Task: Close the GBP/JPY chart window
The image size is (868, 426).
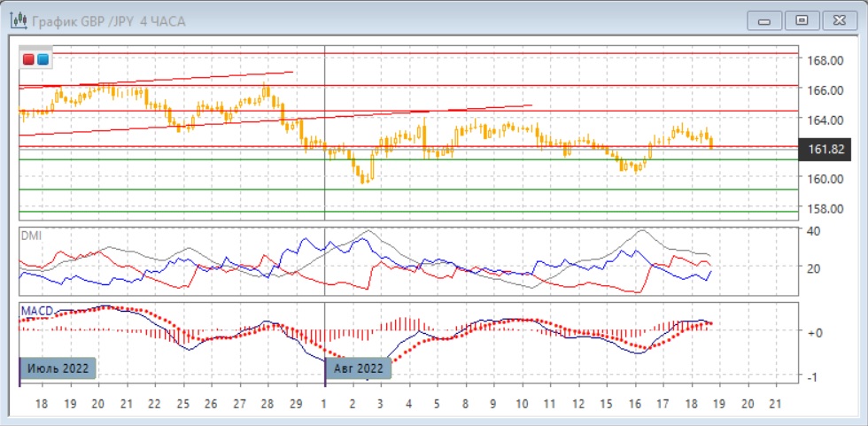Action: coord(839,19)
